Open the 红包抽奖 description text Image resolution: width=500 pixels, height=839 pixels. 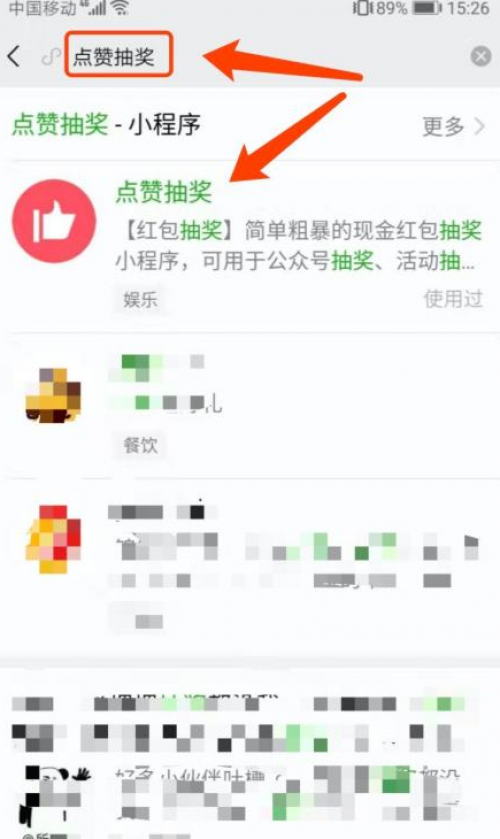(x=299, y=246)
